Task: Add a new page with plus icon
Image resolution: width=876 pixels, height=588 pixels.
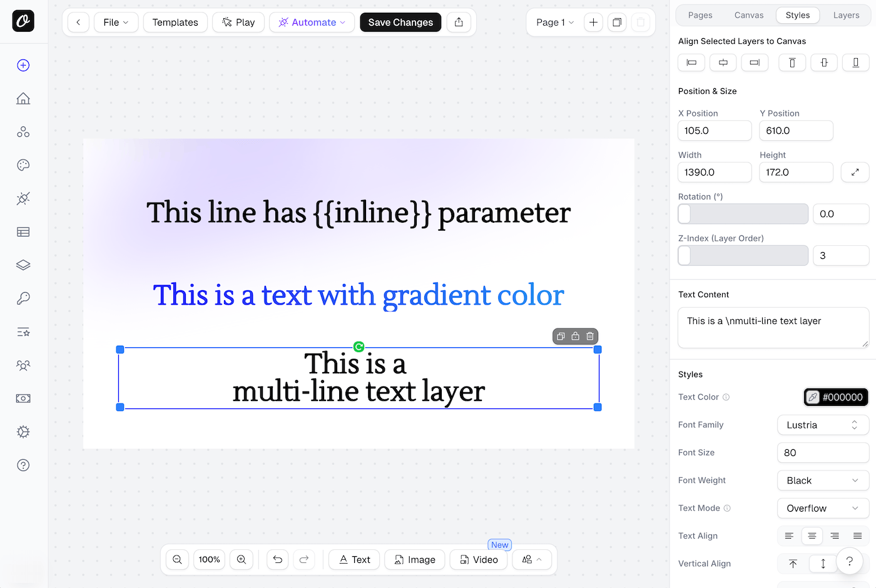Action: coord(593,22)
